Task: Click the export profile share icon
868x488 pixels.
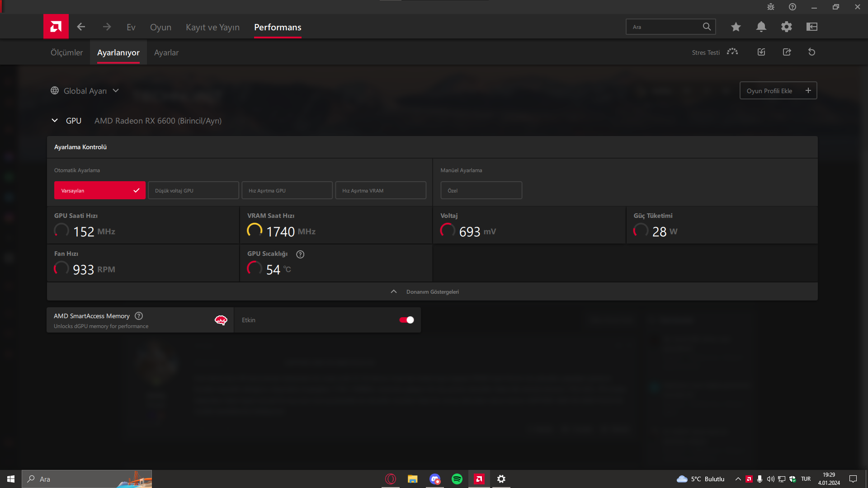Action: 787,52
